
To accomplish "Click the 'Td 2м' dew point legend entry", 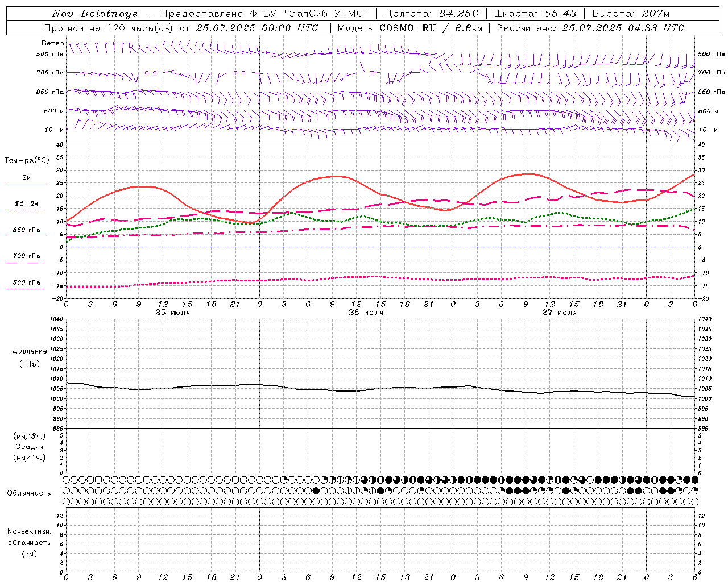I will click(27, 203).
